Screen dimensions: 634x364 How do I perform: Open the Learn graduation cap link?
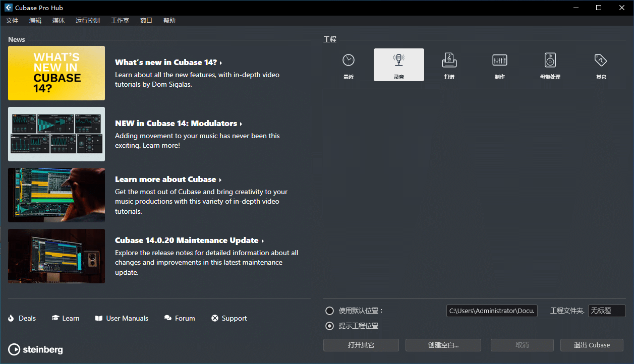55,318
